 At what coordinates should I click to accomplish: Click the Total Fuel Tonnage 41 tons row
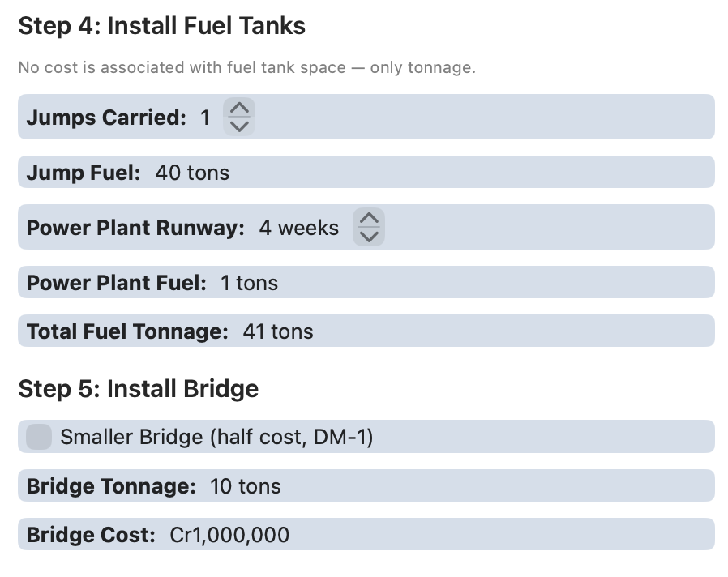(366, 331)
